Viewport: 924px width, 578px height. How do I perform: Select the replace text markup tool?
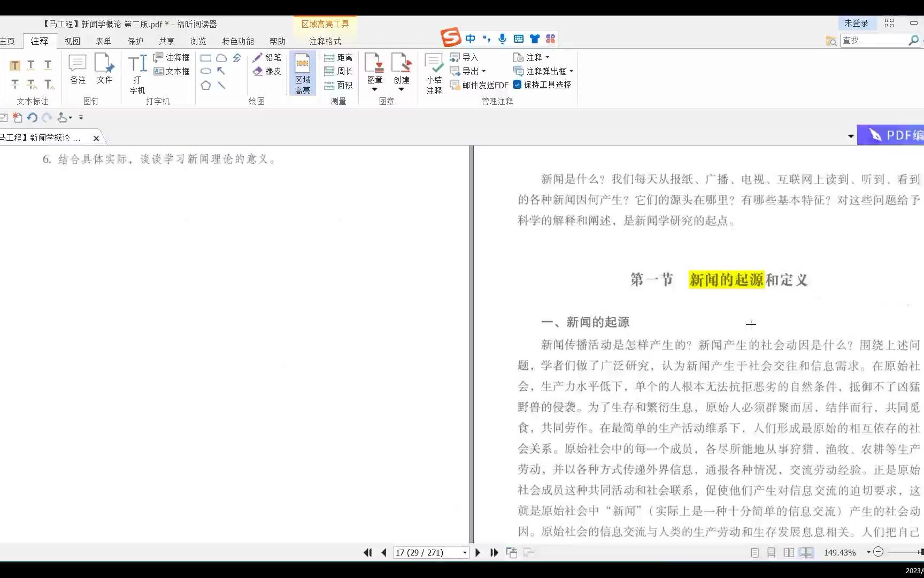(x=32, y=84)
